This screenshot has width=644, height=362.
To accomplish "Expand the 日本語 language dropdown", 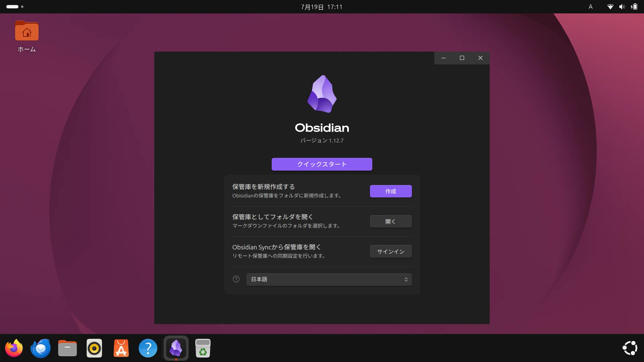I will coord(329,280).
